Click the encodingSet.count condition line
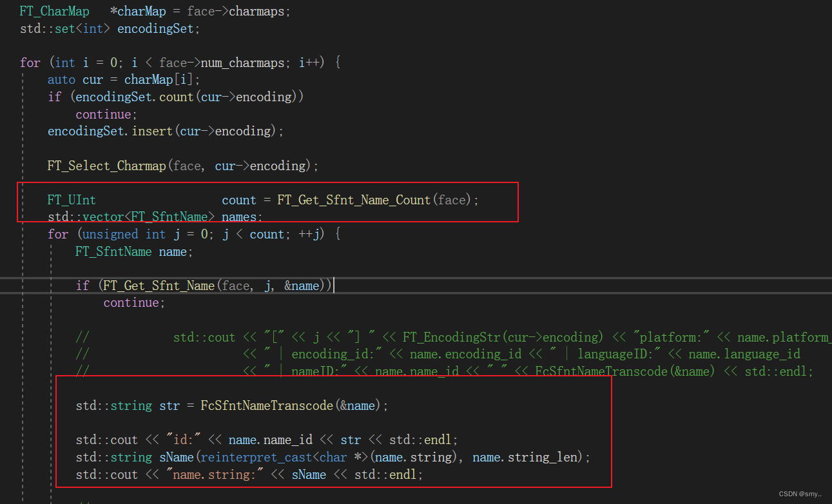This screenshot has width=832, height=504. point(175,97)
